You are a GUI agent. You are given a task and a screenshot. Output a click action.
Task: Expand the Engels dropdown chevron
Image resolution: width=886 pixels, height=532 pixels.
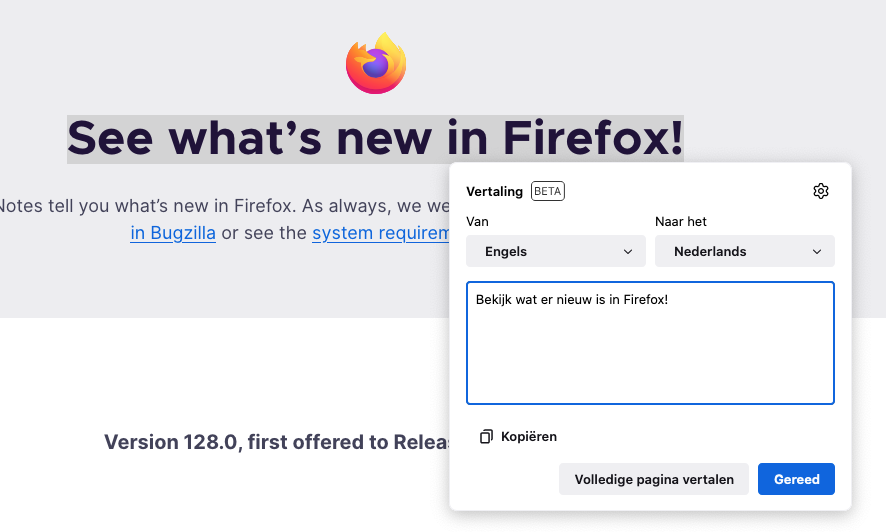(x=628, y=252)
